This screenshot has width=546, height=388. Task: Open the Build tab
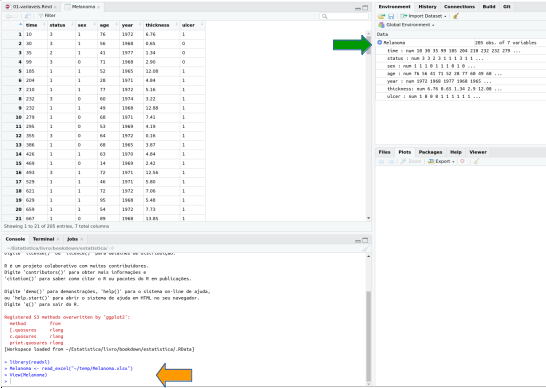(489, 7)
